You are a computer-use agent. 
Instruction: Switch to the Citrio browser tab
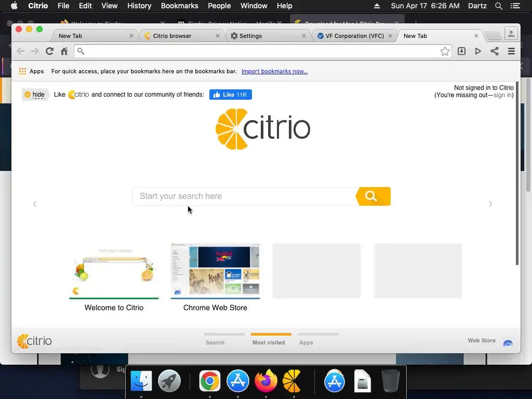181,36
